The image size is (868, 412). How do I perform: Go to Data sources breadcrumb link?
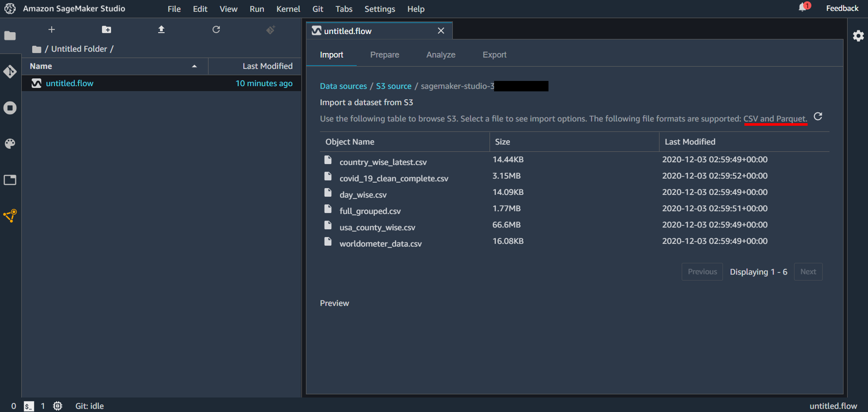click(x=343, y=86)
